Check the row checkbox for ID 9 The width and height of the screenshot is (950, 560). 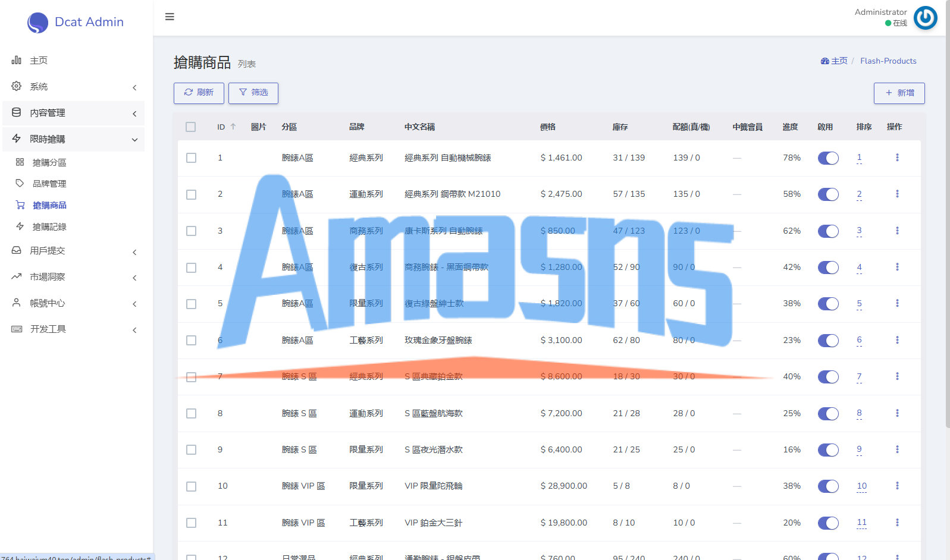191,449
